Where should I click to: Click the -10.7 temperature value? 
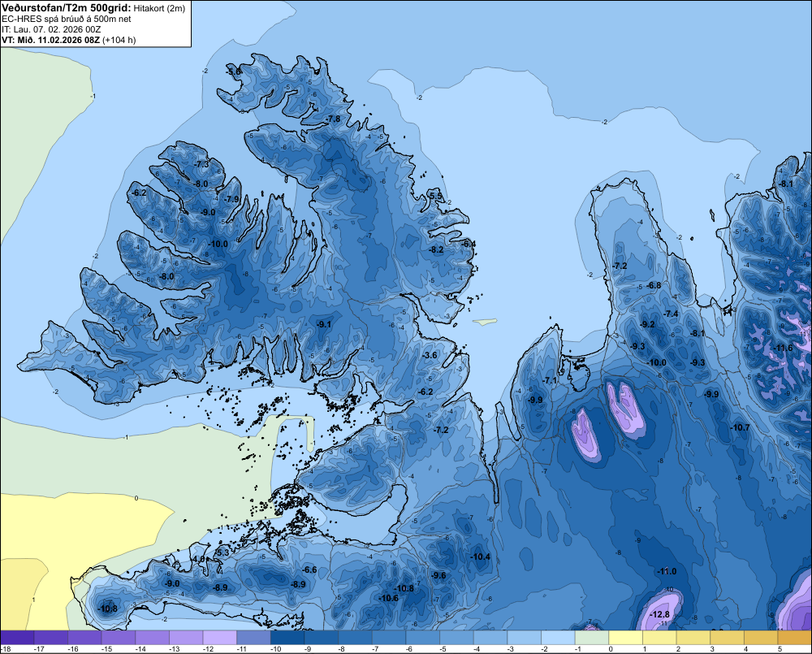(740, 427)
